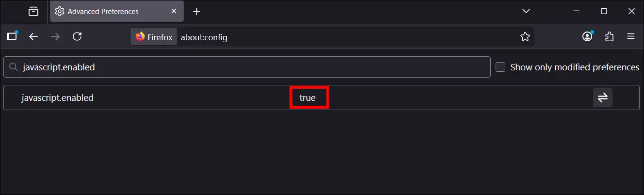This screenshot has height=195, width=644.
Task: Select the javascript.enabled preference name
Action: click(57, 98)
